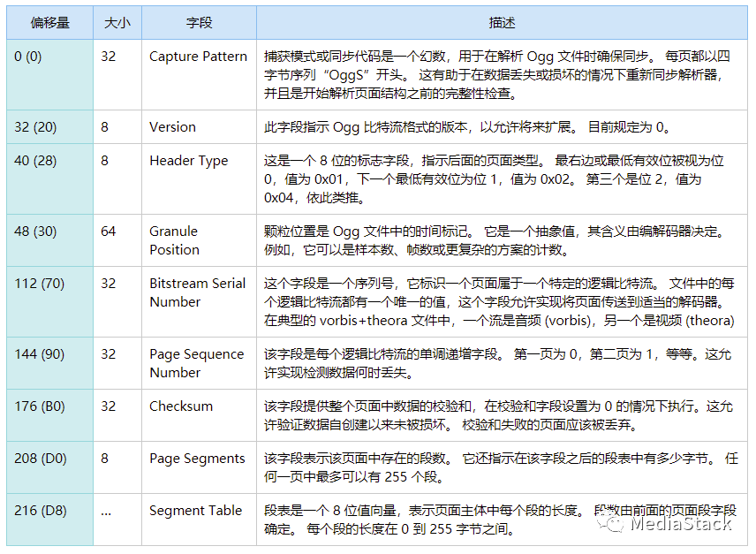Screen dimensions: 756x554
Task: Click the Bitstream Serial Number cell
Action: point(197,292)
